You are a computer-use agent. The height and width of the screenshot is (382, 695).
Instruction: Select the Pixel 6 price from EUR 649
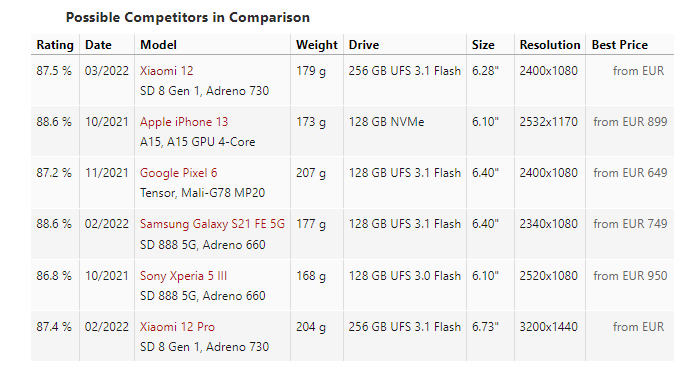tap(630, 173)
